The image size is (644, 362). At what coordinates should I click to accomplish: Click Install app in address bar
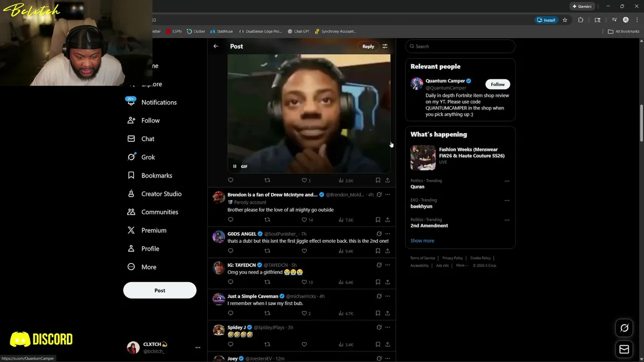[x=546, y=20]
